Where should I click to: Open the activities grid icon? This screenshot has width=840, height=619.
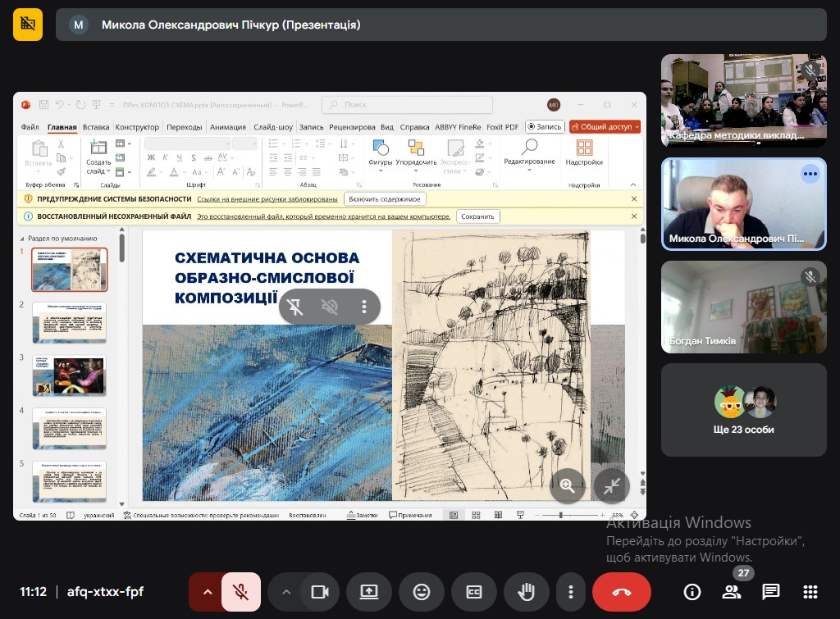point(810,592)
